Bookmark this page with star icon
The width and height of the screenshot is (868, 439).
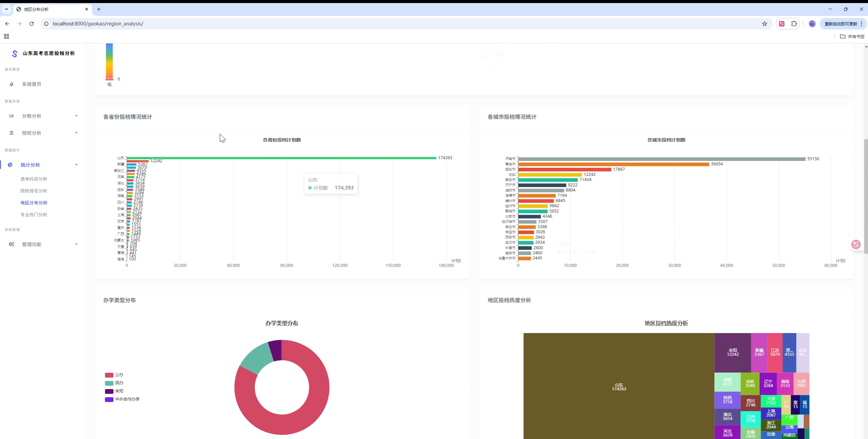764,24
